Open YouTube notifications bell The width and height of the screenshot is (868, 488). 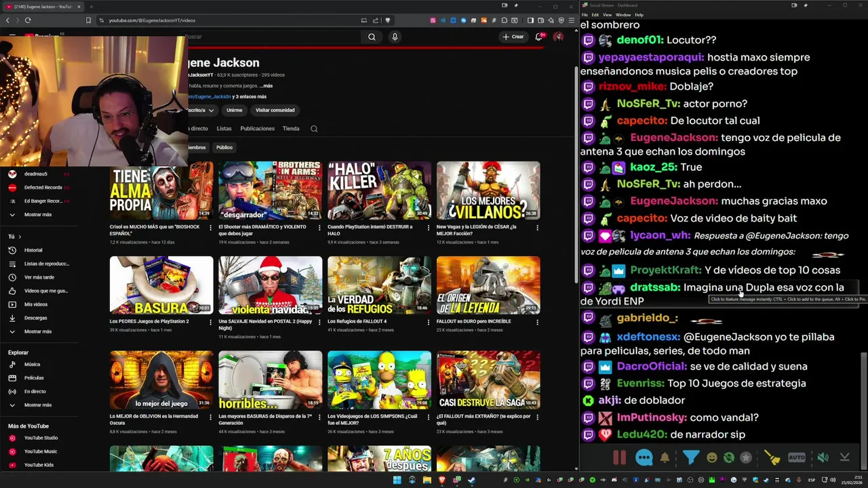[x=539, y=37]
